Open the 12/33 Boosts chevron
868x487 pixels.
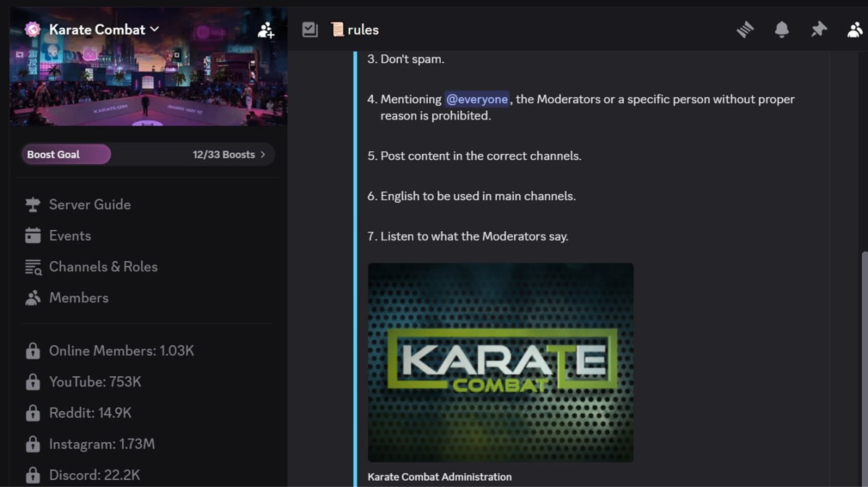coord(263,154)
